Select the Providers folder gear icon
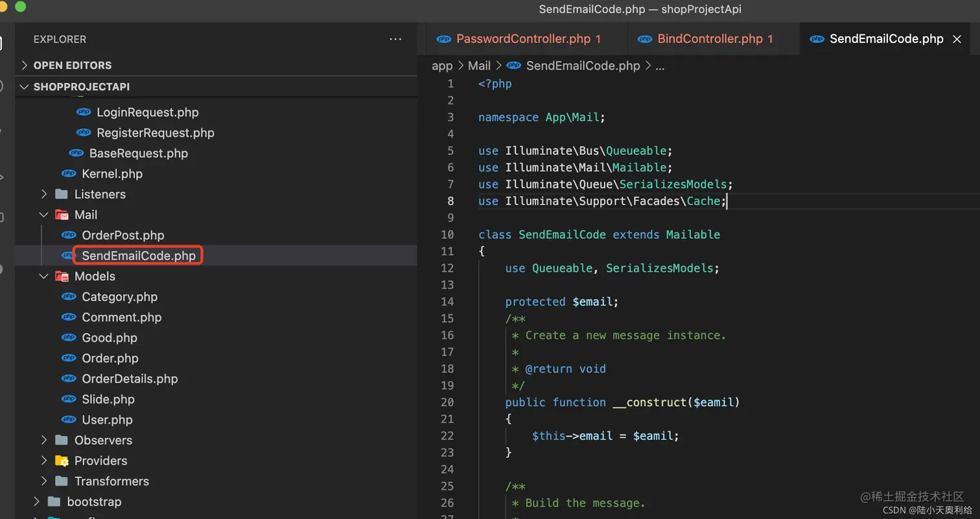The image size is (980, 519). tap(62, 461)
